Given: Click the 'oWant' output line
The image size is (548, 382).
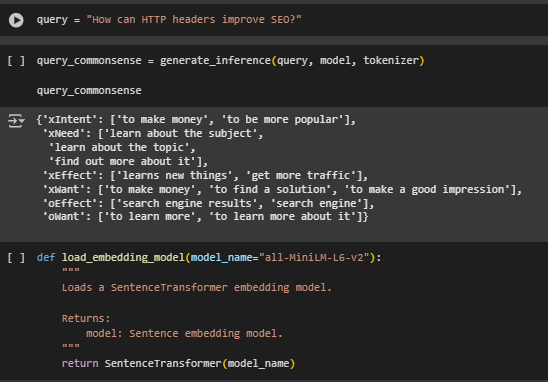Looking at the screenshot, I should click(206, 217).
